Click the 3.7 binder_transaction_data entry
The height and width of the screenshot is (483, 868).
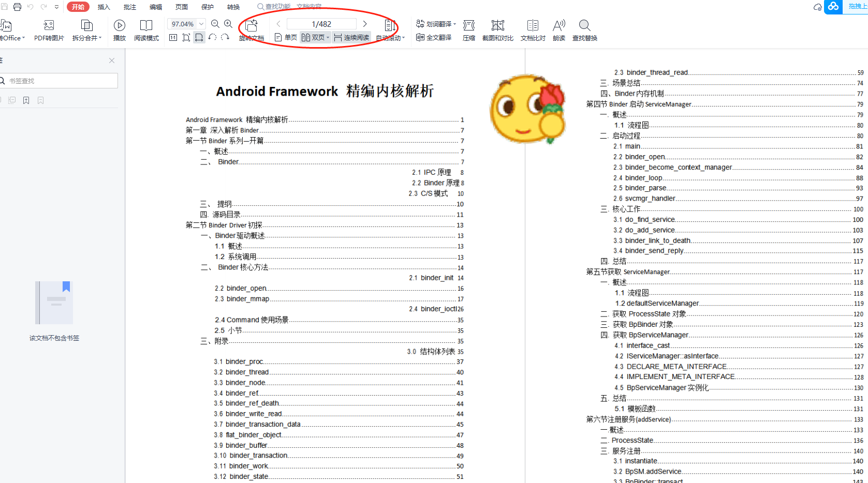pos(339,424)
